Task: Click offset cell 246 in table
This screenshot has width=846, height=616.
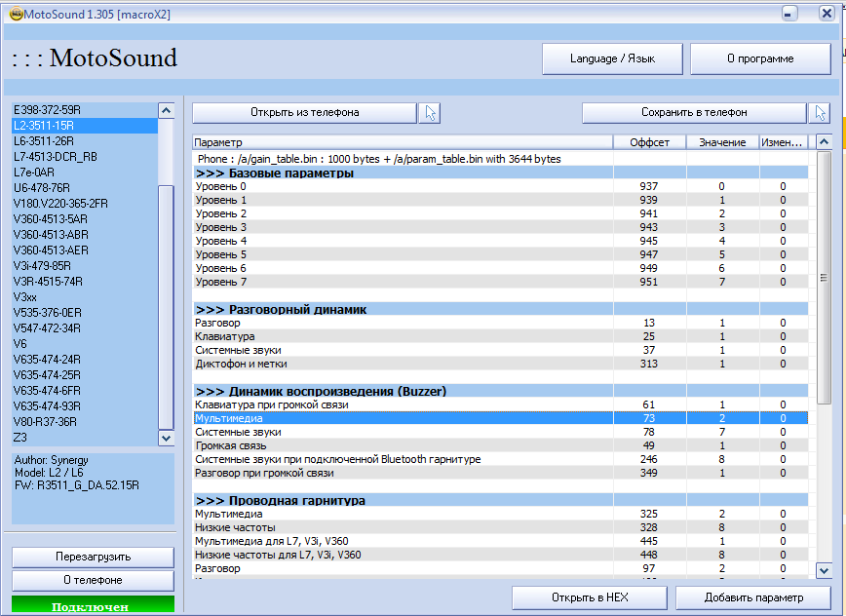Action: point(649,460)
